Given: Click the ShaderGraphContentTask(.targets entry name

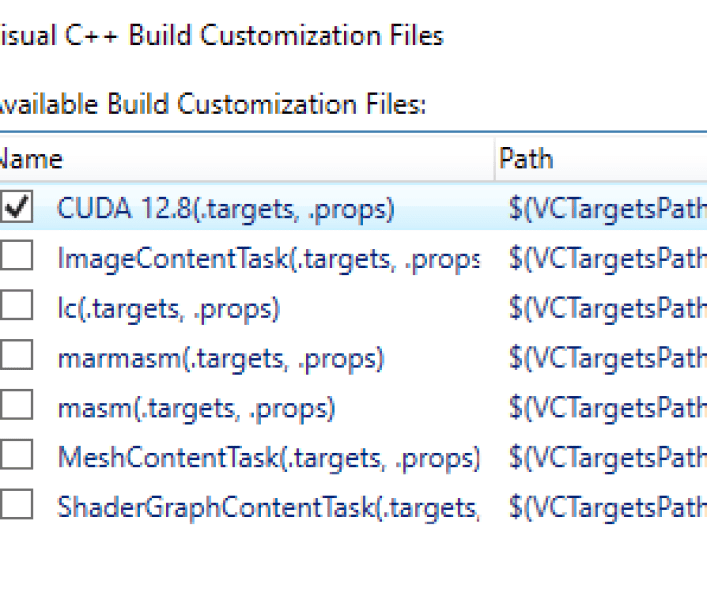Looking at the screenshot, I should point(268,507).
